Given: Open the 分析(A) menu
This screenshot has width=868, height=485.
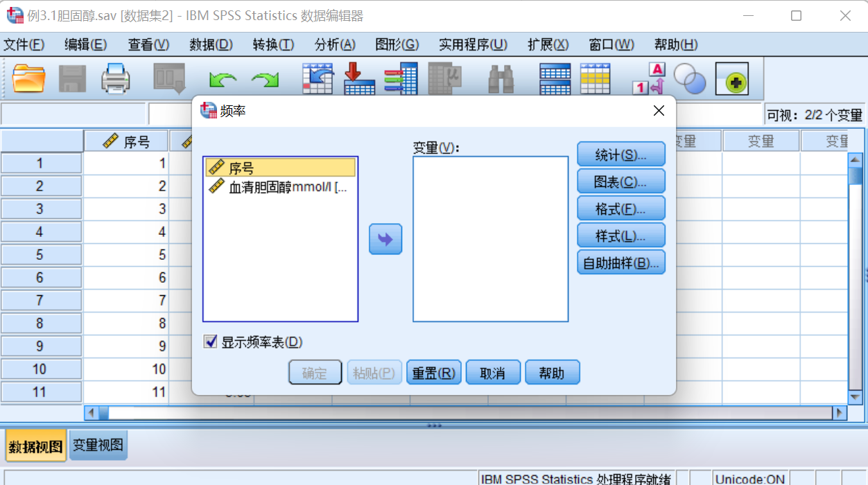Looking at the screenshot, I should tap(335, 44).
